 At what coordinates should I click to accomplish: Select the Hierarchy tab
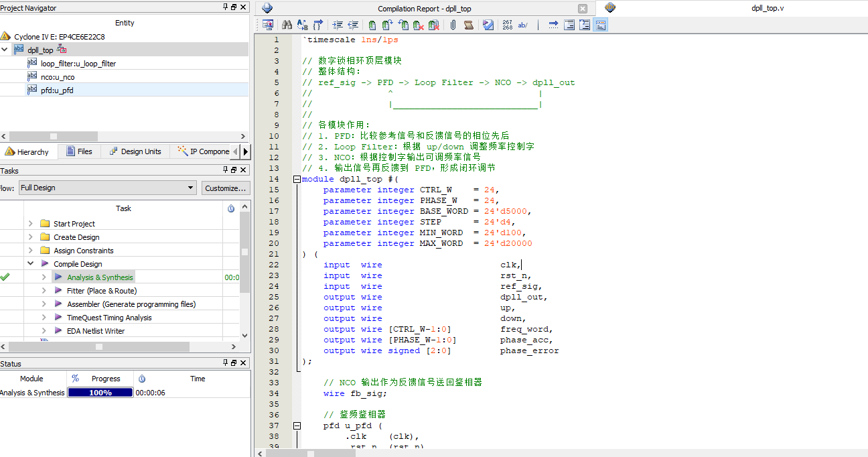(27, 151)
